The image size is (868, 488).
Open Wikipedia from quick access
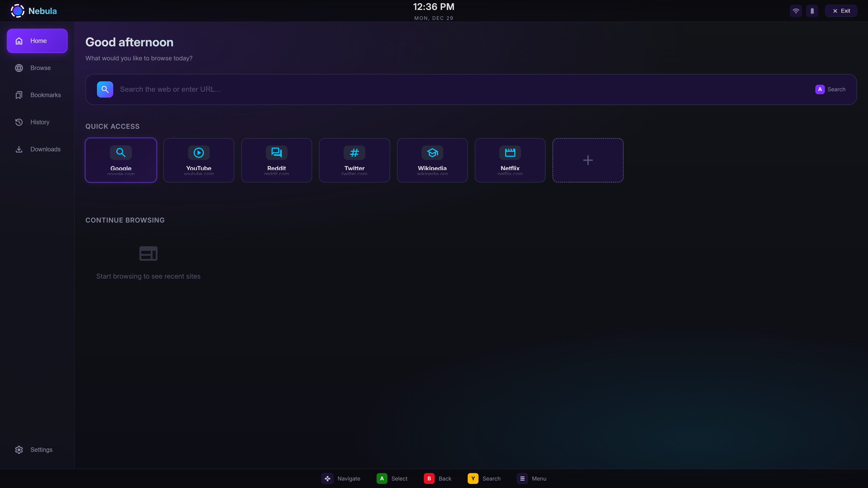(432, 160)
